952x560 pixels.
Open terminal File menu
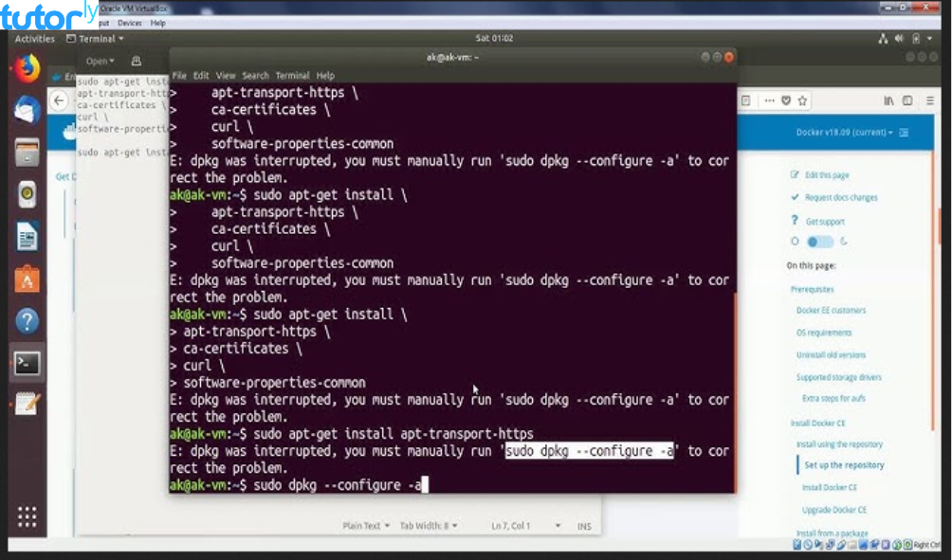pos(179,76)
